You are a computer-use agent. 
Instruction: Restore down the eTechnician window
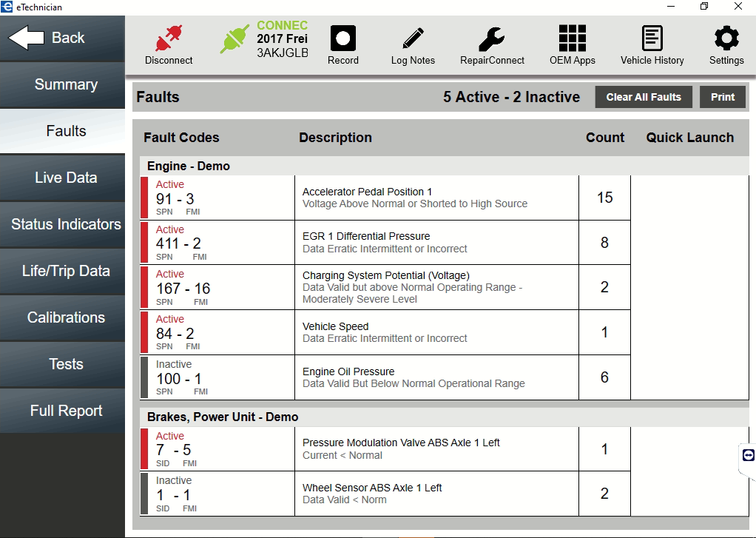[x=704, y=6]
